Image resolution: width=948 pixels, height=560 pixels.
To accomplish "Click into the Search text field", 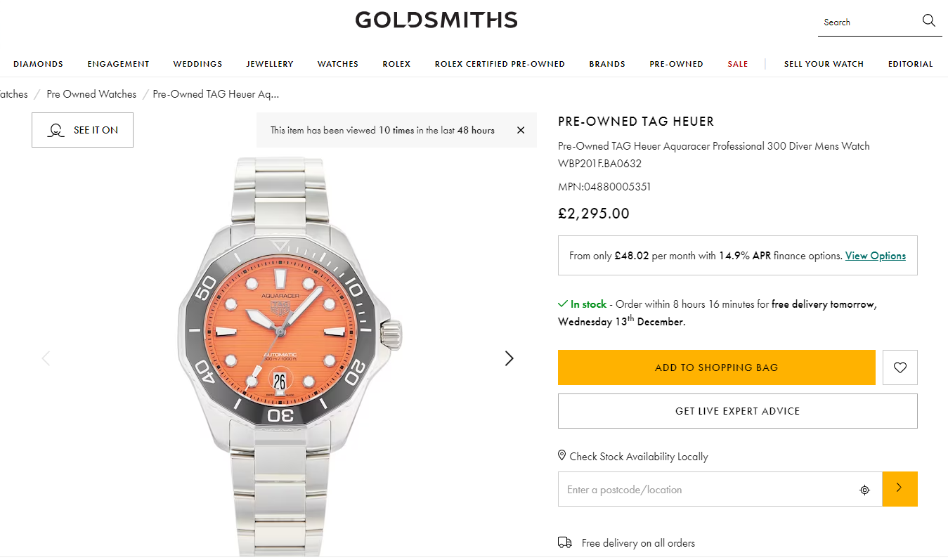I will 868,22.
